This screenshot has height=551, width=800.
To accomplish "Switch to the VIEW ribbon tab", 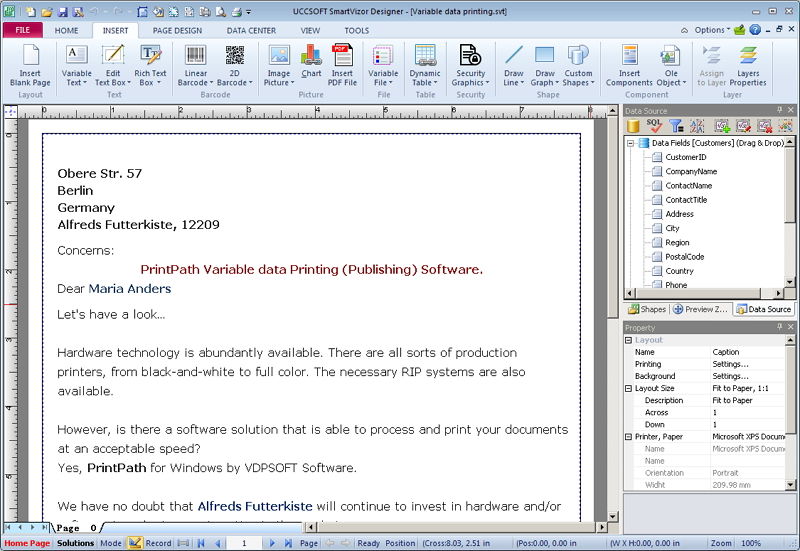I will click(310, 31).
